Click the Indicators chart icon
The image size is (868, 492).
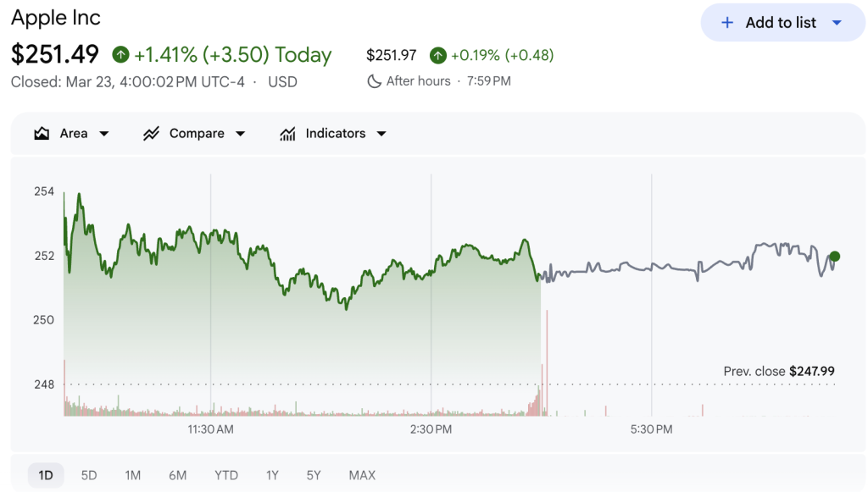(x=288, y=134)
